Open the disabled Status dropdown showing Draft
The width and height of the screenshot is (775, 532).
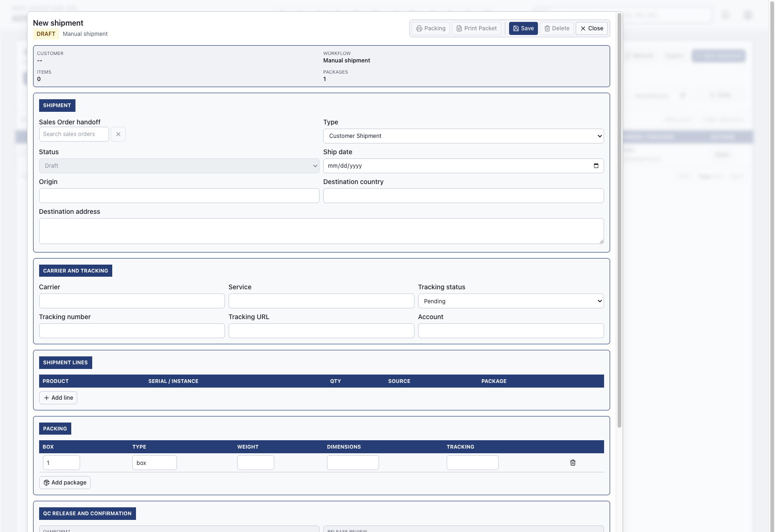(179, 166)
